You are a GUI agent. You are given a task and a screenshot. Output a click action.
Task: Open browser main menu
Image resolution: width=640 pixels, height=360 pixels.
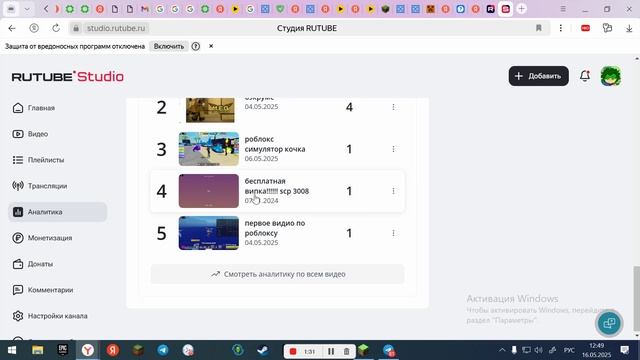tap(563, 9)
